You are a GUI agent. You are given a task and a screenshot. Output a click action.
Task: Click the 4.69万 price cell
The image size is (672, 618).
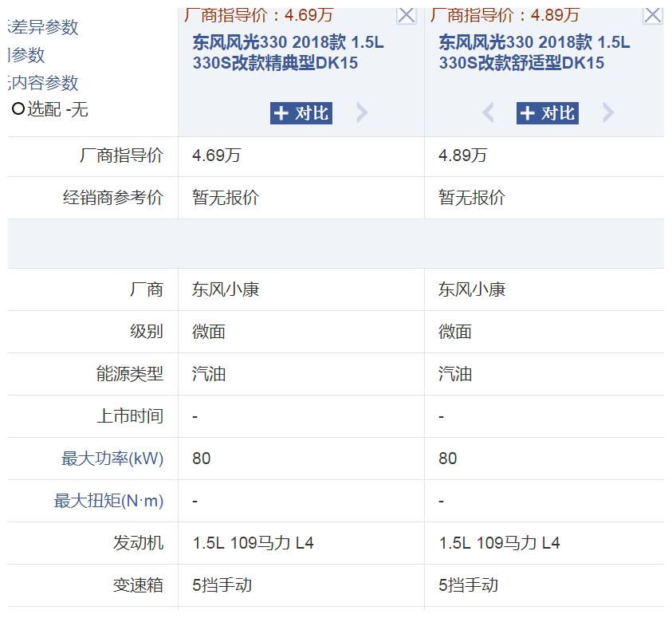click(217, 155)
